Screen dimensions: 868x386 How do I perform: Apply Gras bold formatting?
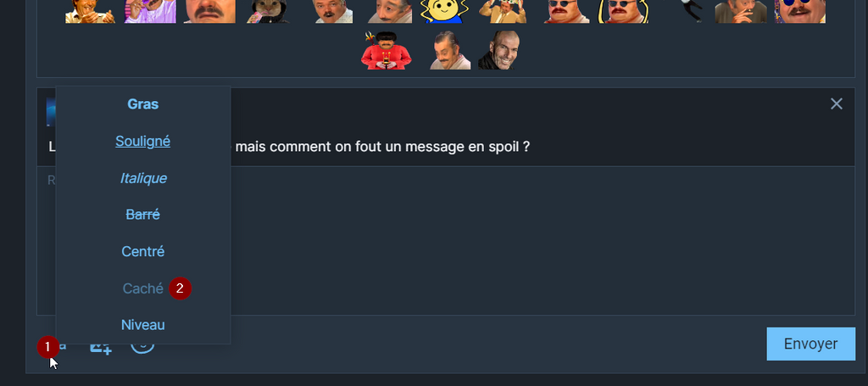[x=142, y=104]
